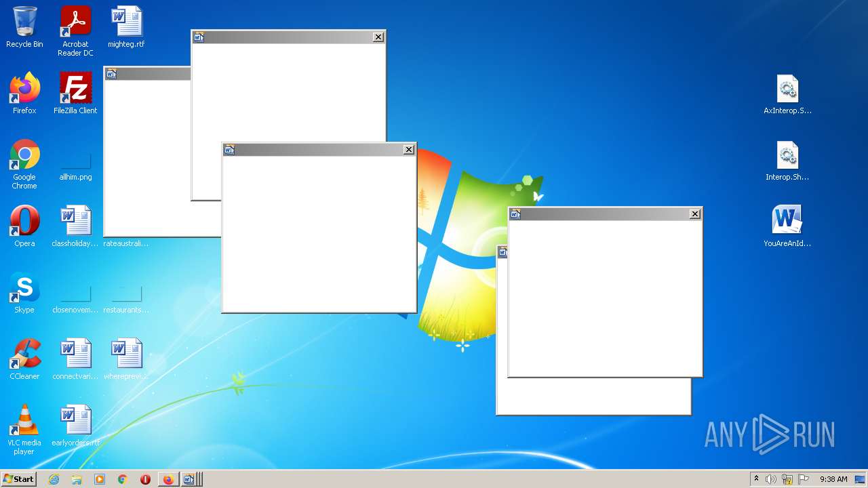Open VLC media player shortcut
The width and height of the screenshot is (868, 488).
point(24,430)
